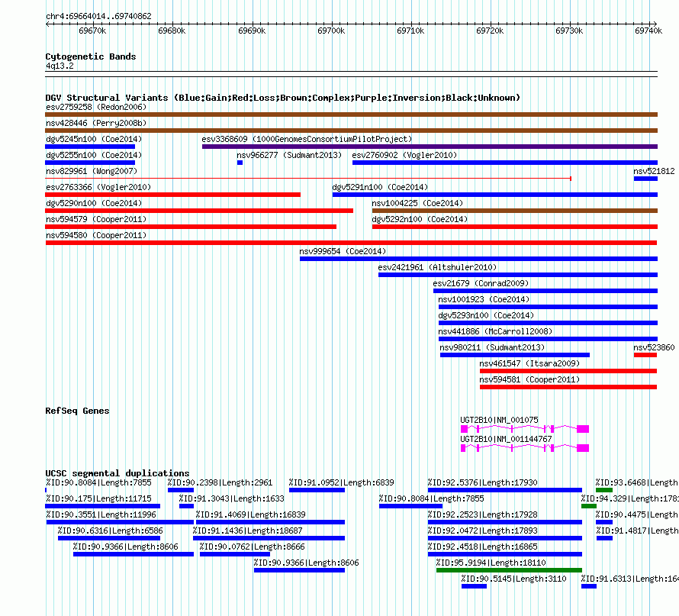Open the nsv441886 (McCarroll2008) label

point(495,331)
